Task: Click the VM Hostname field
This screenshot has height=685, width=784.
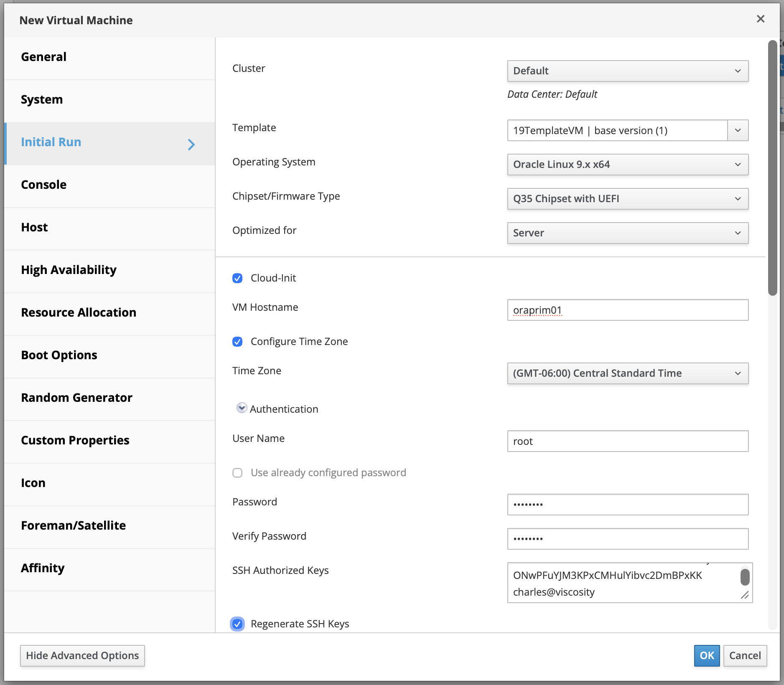Action: (x=628, y=310)
